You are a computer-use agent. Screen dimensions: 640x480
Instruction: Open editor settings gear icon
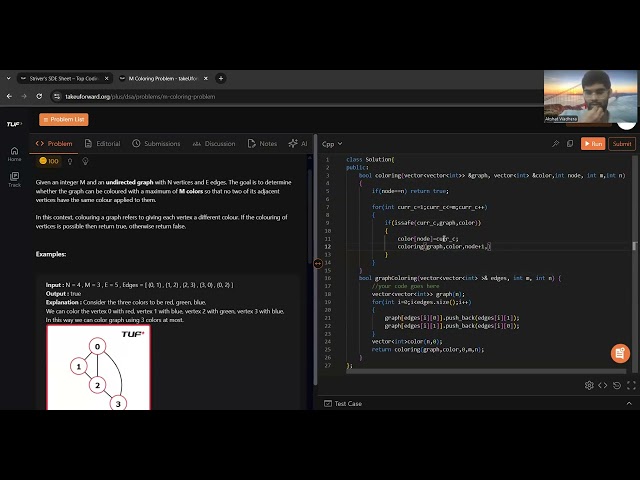589,385
